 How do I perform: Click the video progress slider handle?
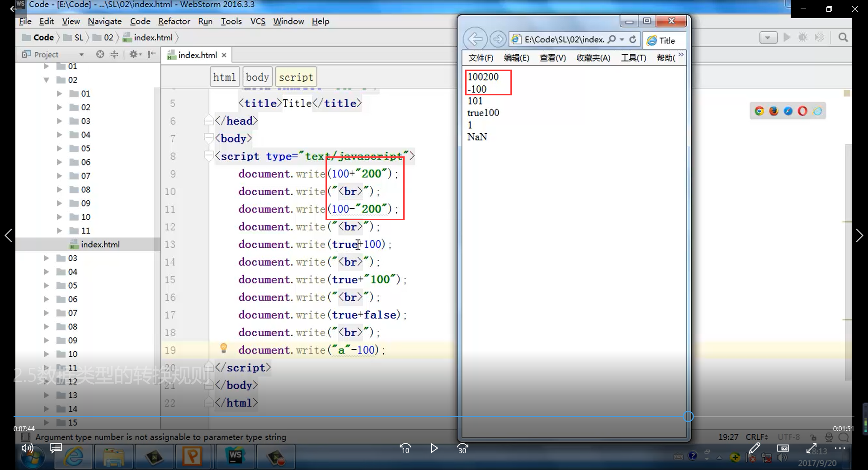tap(688, 416)
